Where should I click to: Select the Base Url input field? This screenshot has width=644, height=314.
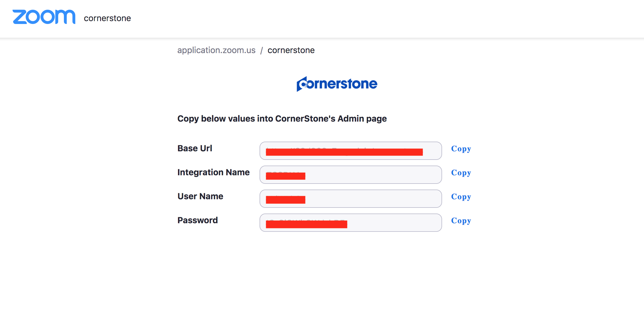351,150
